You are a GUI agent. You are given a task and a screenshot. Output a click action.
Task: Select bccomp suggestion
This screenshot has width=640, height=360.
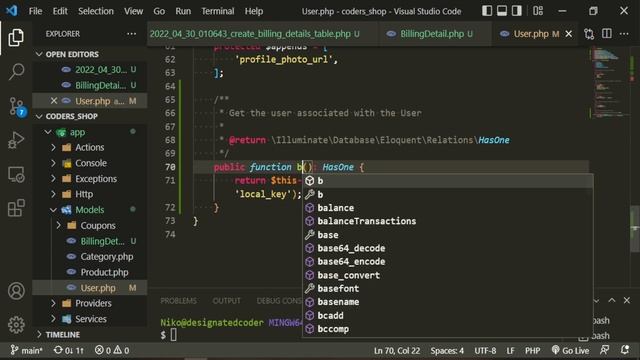tap(448, 329)
